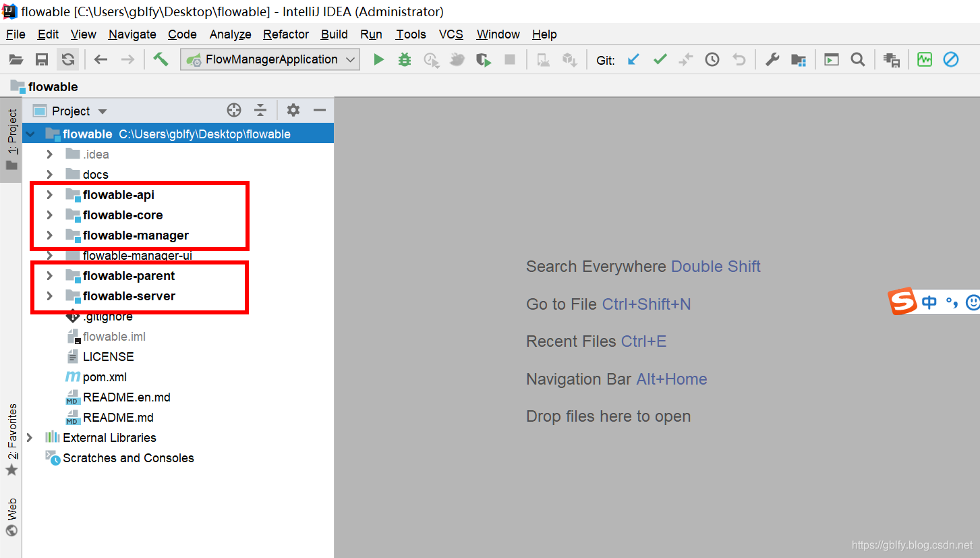The height and width of the screenshot is (558, 980).
Task: Open Project Structure folder icon
Action: coord(799,60)
